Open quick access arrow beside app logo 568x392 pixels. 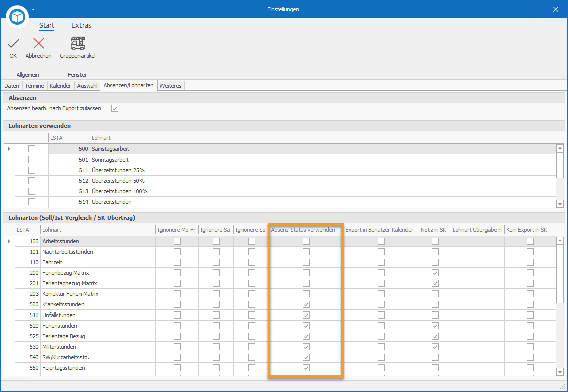click(33, 9)
